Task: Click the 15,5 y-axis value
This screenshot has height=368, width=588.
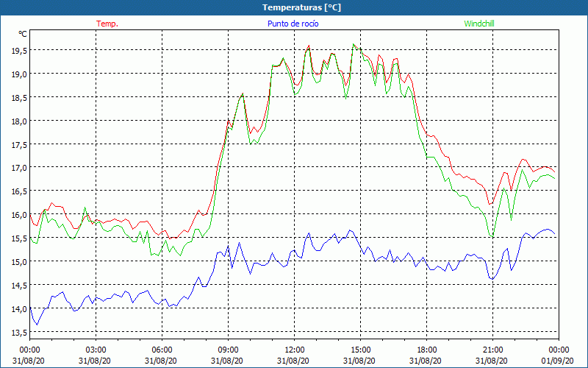Action: [19, 238]
